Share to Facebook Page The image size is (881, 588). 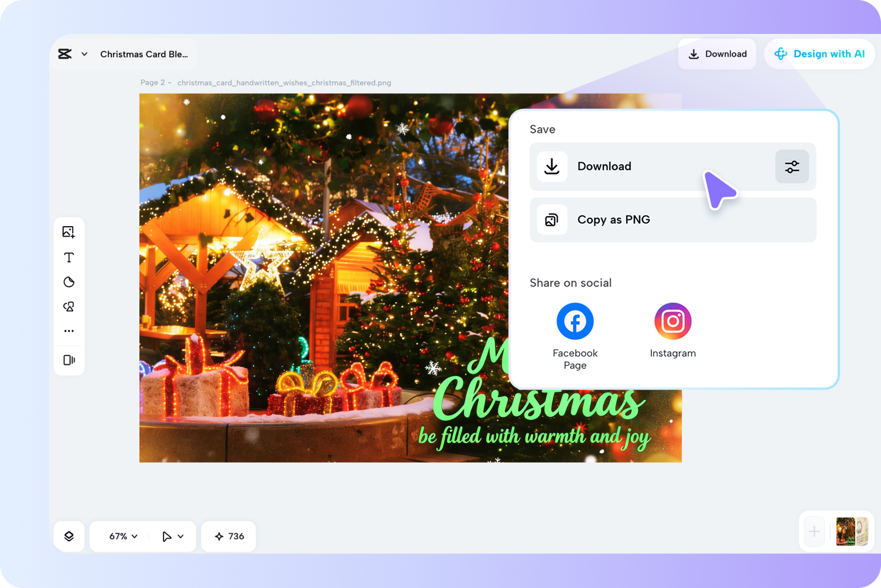click(x=575, y=336)
